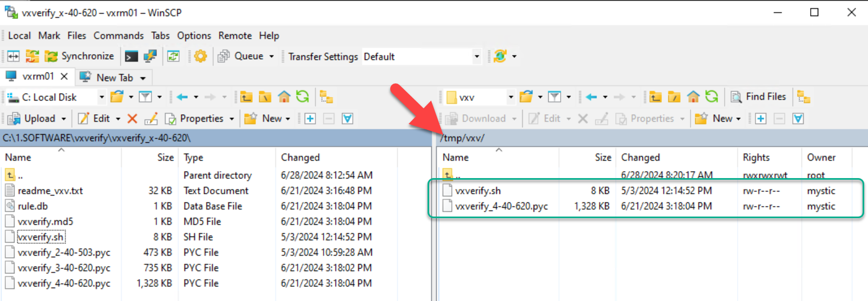The width and height of the screenshot is (868, 301).
Task: Open the Commands menu
Action: coord(119,36)
